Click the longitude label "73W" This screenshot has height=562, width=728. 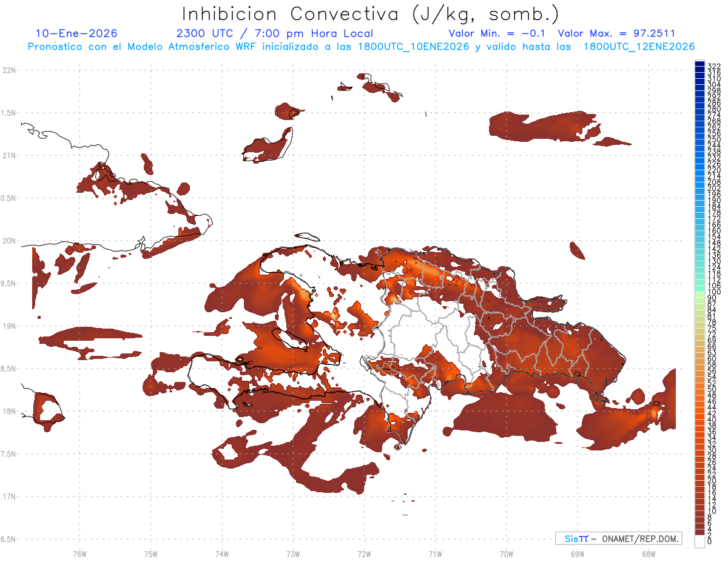coord(293,554)
